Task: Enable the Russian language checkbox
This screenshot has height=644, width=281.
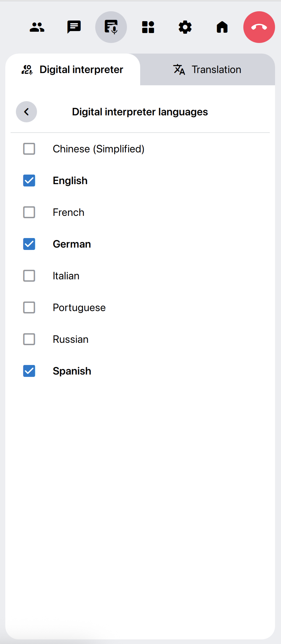Action: click(29, 339)
